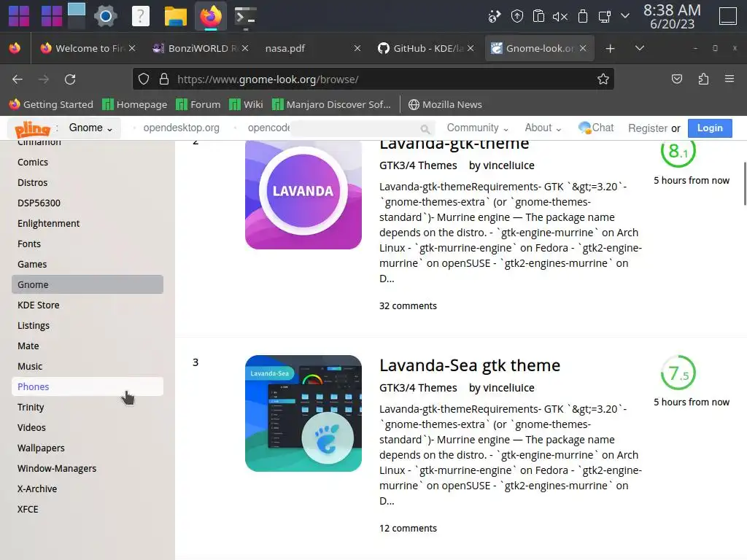747x560 pixels.
Task: List all tabs dropdown arrow
Action: 640,48
